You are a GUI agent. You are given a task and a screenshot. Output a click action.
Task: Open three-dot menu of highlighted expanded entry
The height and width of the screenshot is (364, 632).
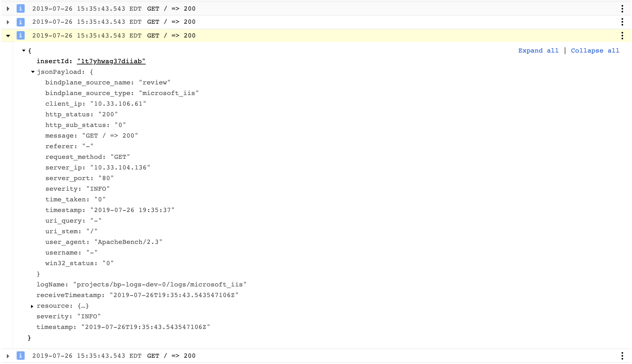point(622,36)
